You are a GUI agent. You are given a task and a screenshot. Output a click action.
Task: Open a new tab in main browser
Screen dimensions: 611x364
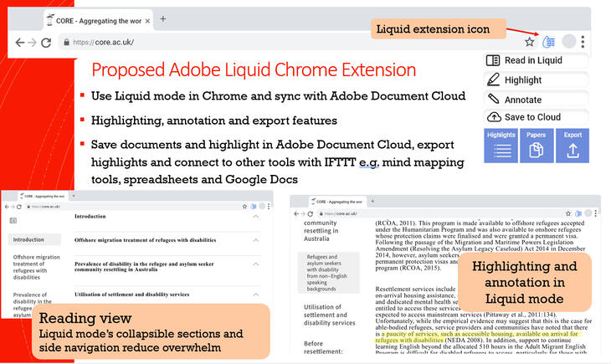point(163,18)
